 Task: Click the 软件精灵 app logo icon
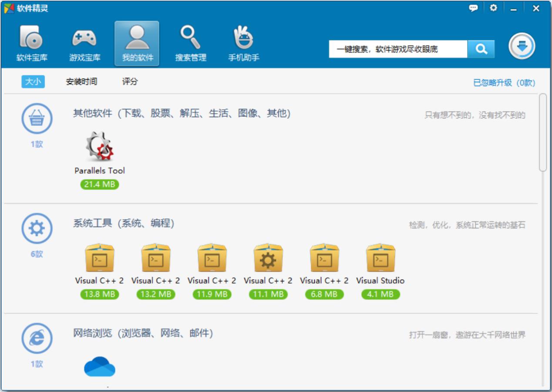(9, 8)
